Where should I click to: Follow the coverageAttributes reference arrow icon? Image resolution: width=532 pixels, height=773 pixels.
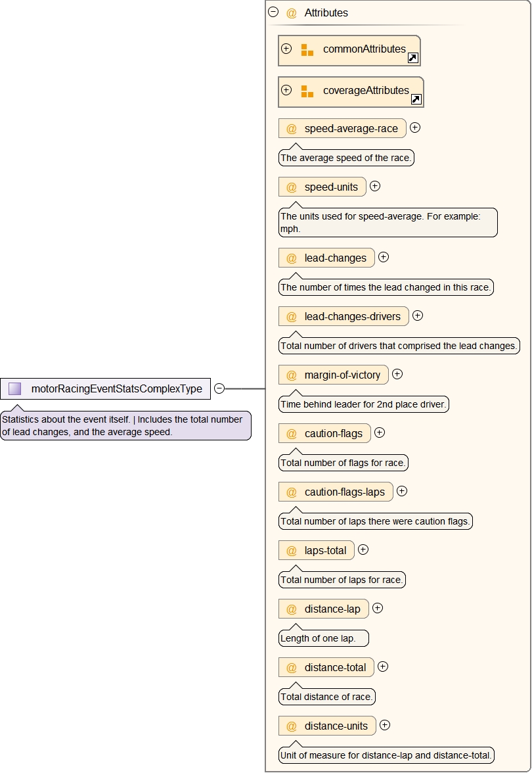tap(416, 99)
